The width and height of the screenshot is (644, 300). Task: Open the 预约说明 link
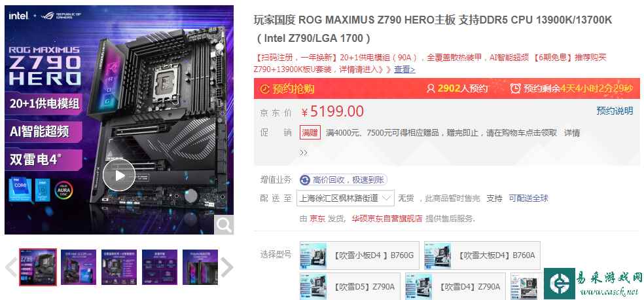tap(615, 111)
